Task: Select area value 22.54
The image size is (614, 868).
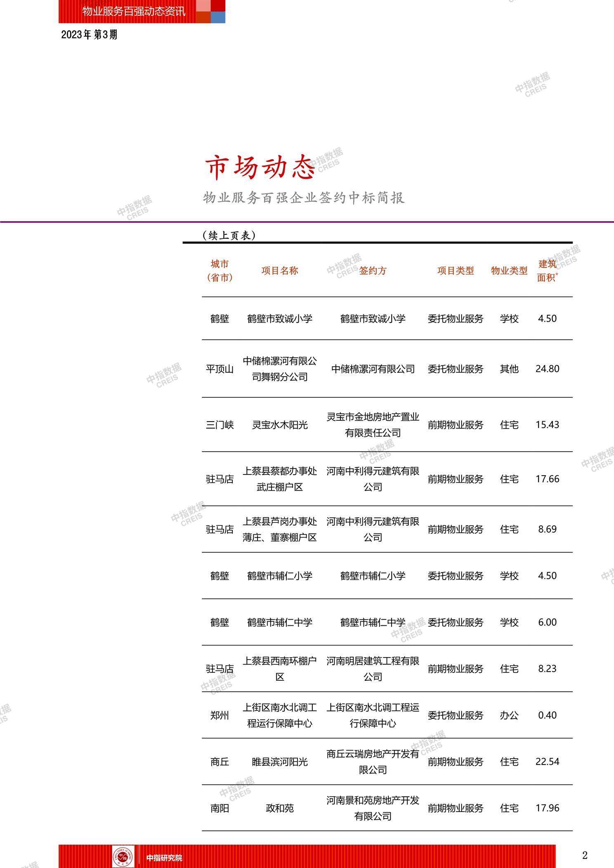Action: 548,762
